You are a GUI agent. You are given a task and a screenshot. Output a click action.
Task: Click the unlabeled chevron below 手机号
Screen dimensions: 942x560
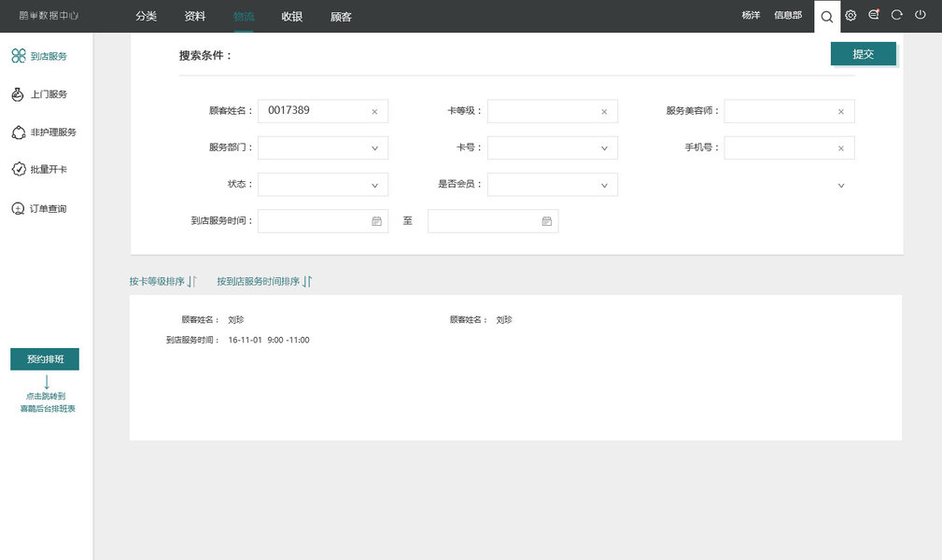840,186
